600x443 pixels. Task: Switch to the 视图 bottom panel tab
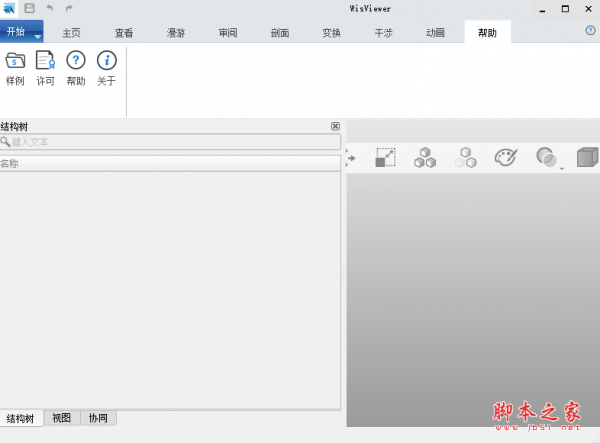click(x=62, y=418)
